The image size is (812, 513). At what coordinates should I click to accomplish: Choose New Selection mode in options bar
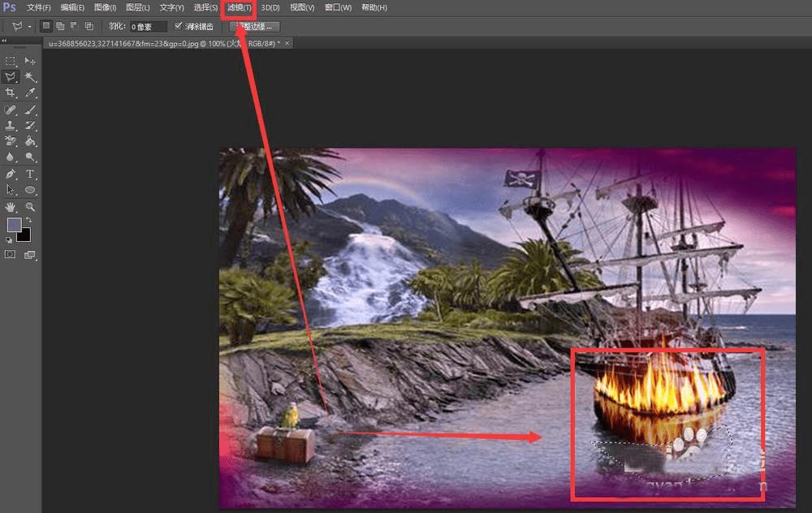coord(46,25)
